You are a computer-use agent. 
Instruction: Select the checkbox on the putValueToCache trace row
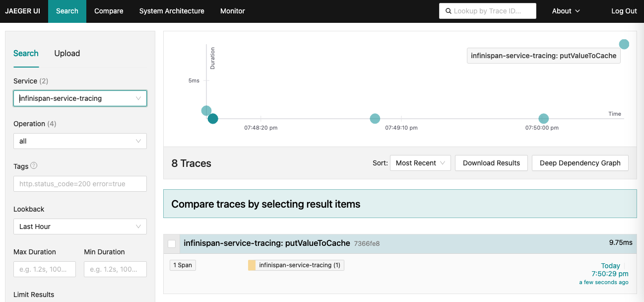coord(172,243)
